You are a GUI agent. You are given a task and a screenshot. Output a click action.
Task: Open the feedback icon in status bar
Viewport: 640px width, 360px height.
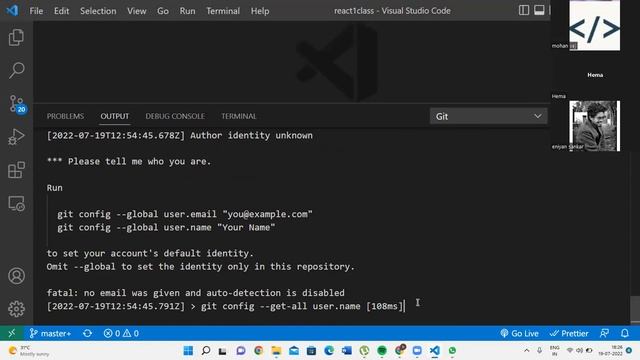(x=604, y=333)
